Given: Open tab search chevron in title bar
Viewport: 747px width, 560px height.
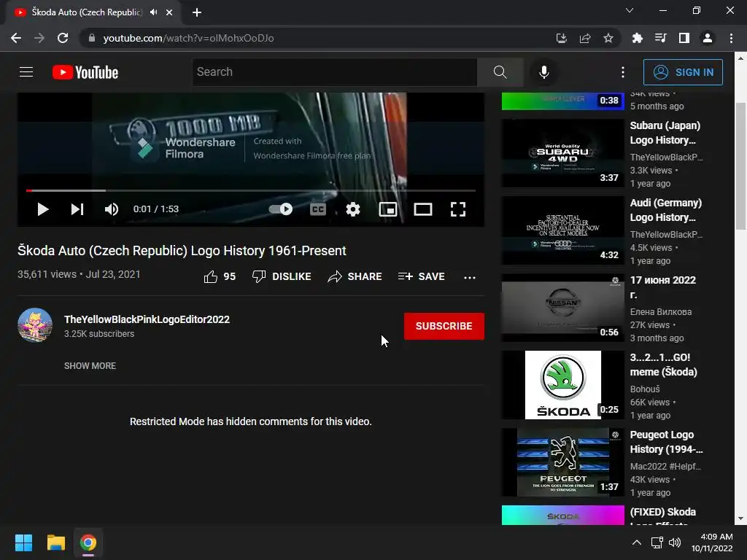Looking at the screenshot, I should tap(630, 10).
